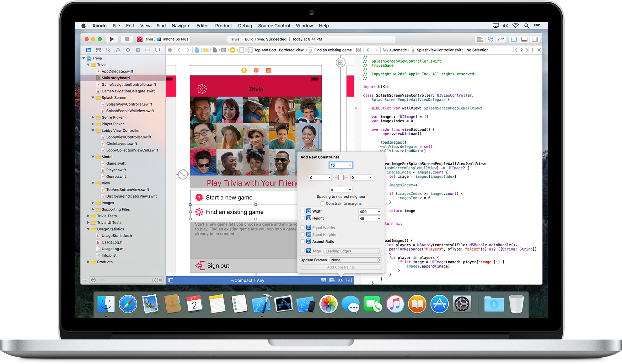Check the Equal Widths option
Screen dimensions: 622x364
coord(302,227)
